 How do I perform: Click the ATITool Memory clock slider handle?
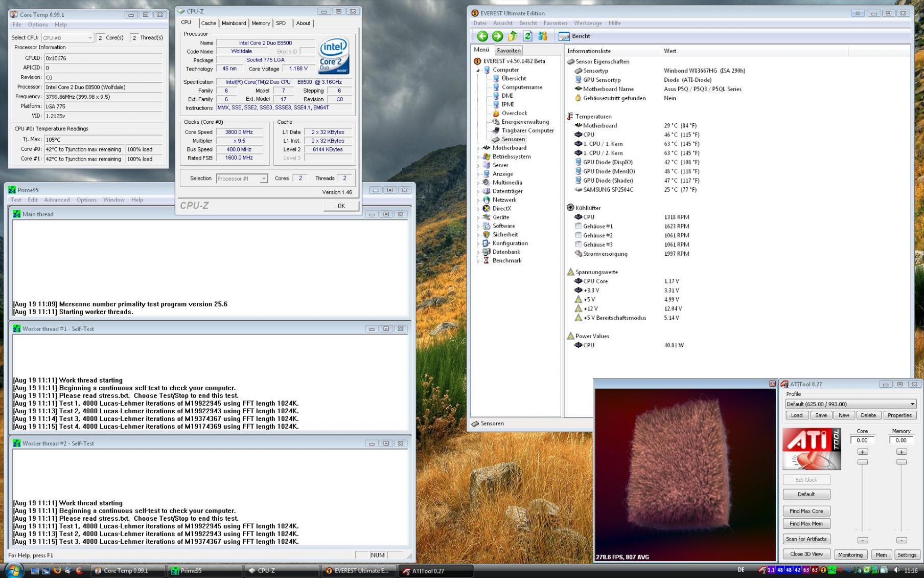click(902, 462)
